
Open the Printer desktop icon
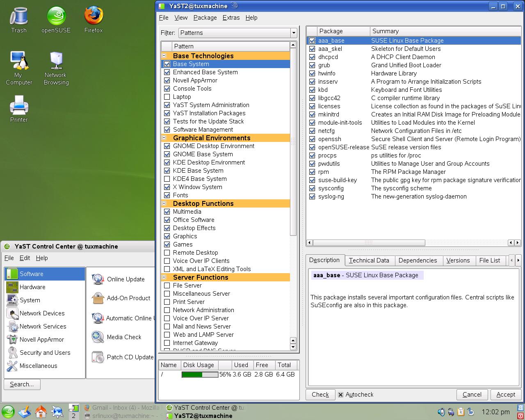[19, 109]
